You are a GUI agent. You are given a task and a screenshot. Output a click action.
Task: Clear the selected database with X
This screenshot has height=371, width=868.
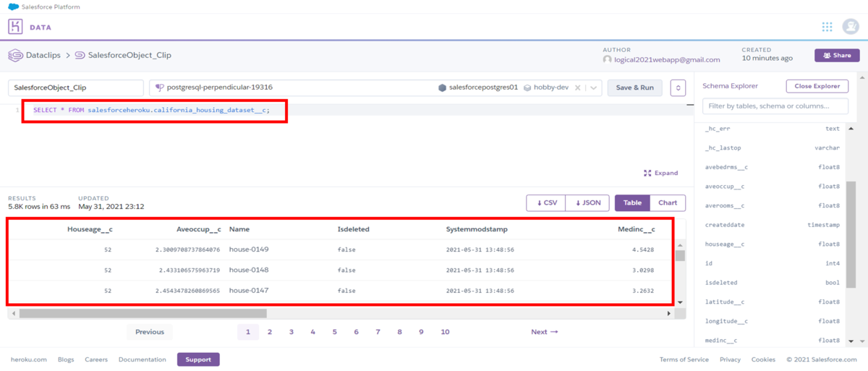577,88
